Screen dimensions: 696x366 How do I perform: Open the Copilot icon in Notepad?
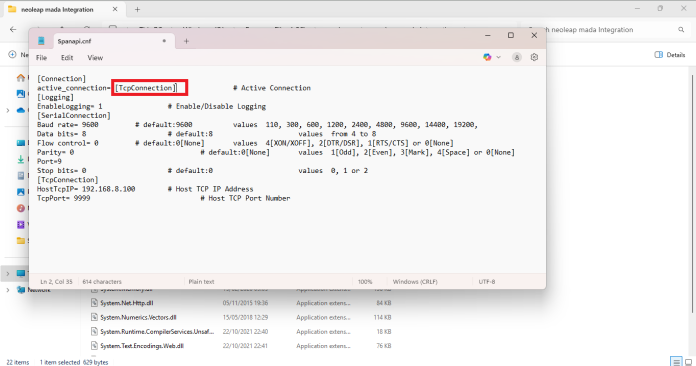487,57
